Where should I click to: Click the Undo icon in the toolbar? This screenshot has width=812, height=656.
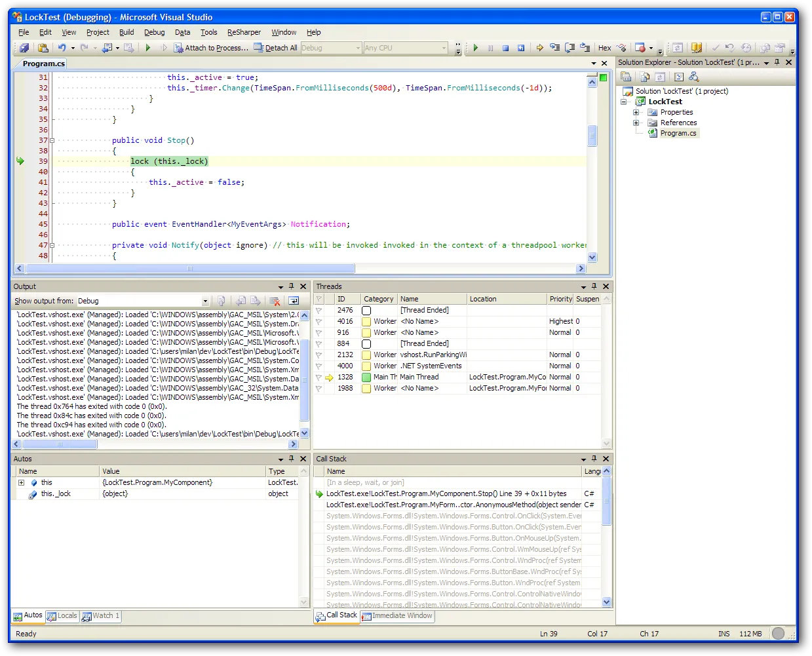[x=62, y=48]
